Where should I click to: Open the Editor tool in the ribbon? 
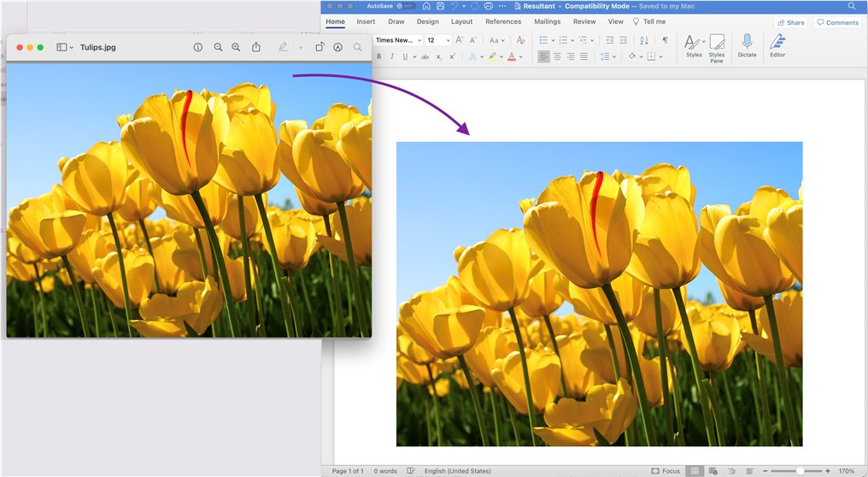(x=777, y=44)
